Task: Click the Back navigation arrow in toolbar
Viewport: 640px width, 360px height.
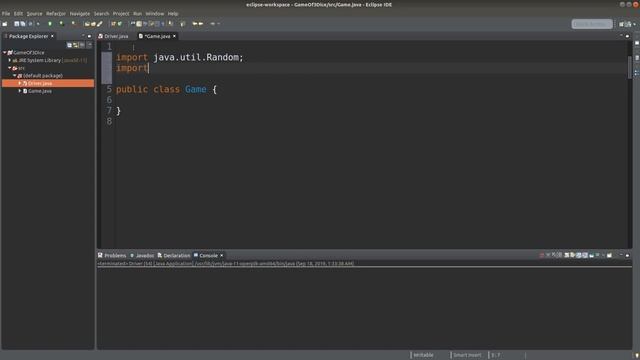Action: tap(194, 24)
